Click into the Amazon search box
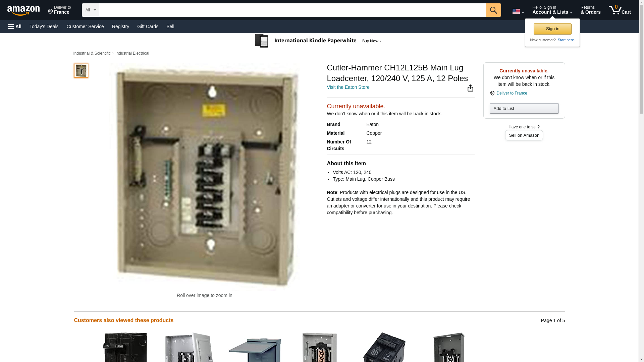Screen dimensions: 644x362 [x=292, y=10]
